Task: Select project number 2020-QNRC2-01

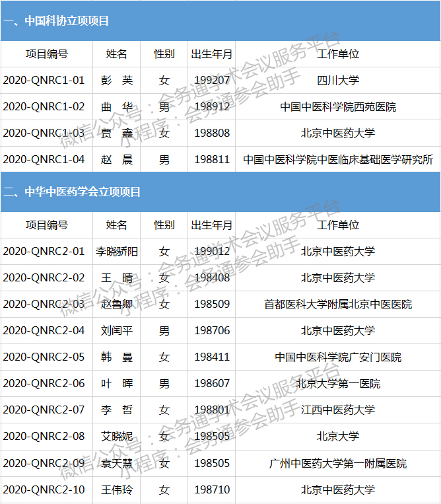Action: pos(44,251)
